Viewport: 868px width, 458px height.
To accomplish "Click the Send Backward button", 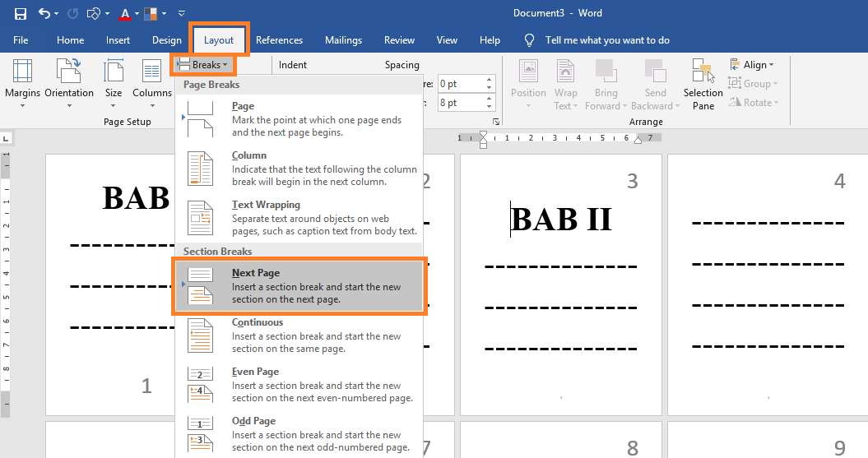I will [656, 84].
